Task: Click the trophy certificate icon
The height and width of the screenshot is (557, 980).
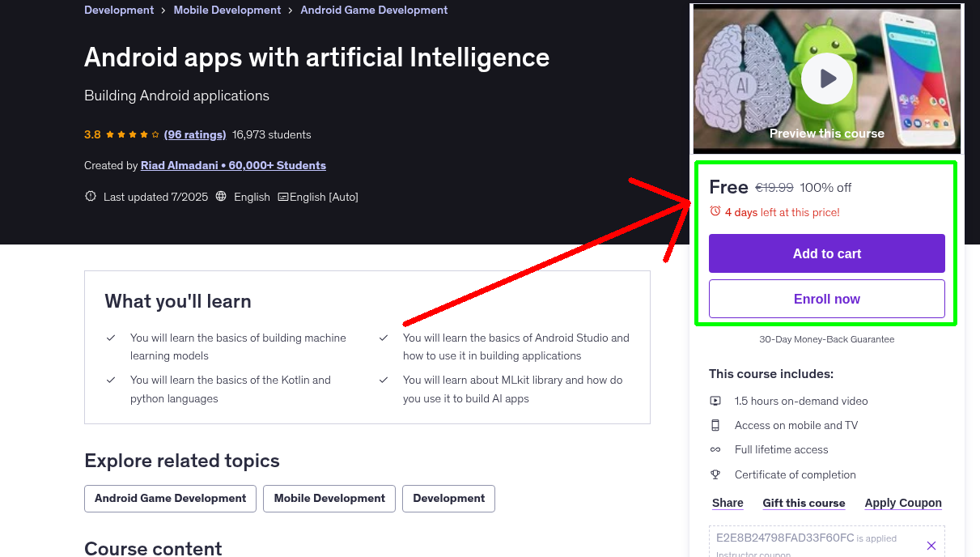Action: (715, 474)
